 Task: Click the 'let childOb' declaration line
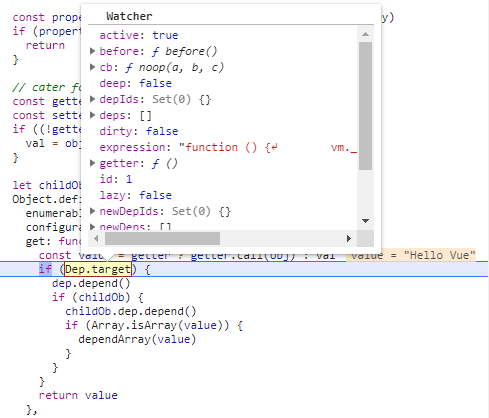pyautogui.click(x=46, y=185)
